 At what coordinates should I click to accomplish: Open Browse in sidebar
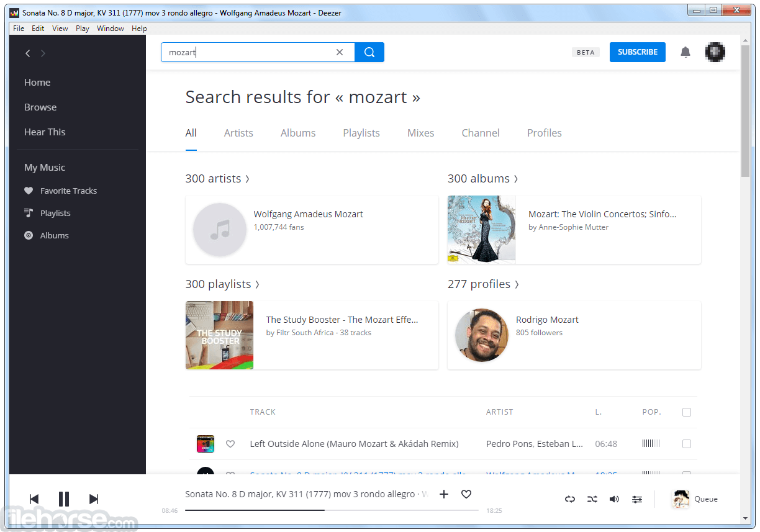coord(40,107)
